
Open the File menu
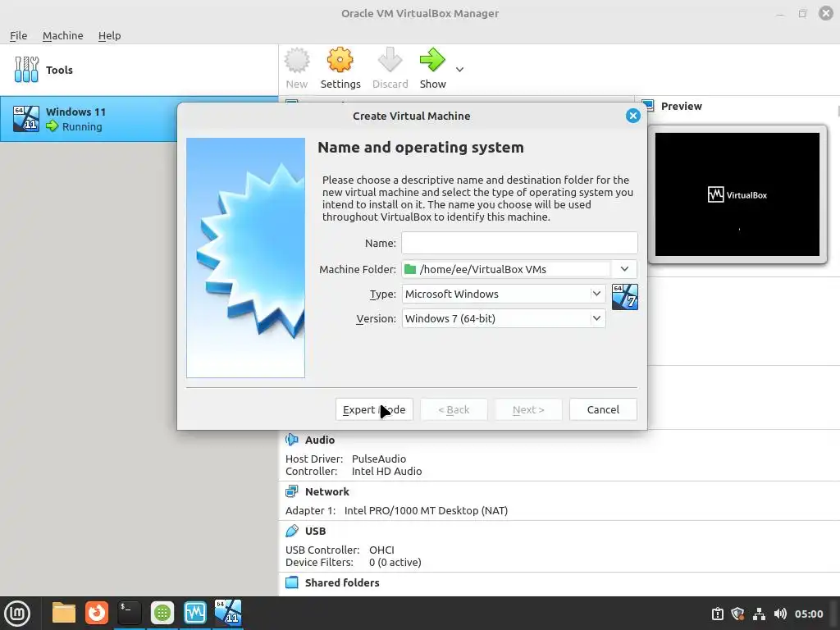tap(18, 35)
